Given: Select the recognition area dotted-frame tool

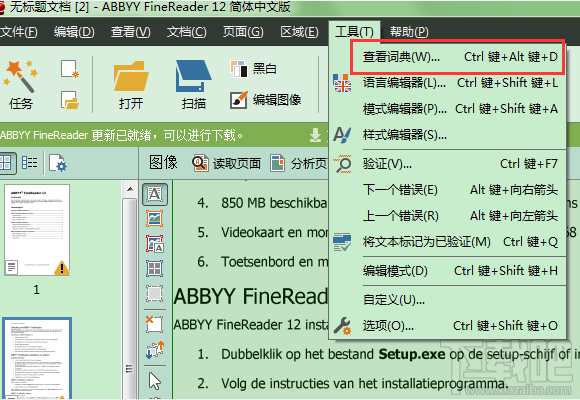Looking at the screenshot, I should [155, 294].
